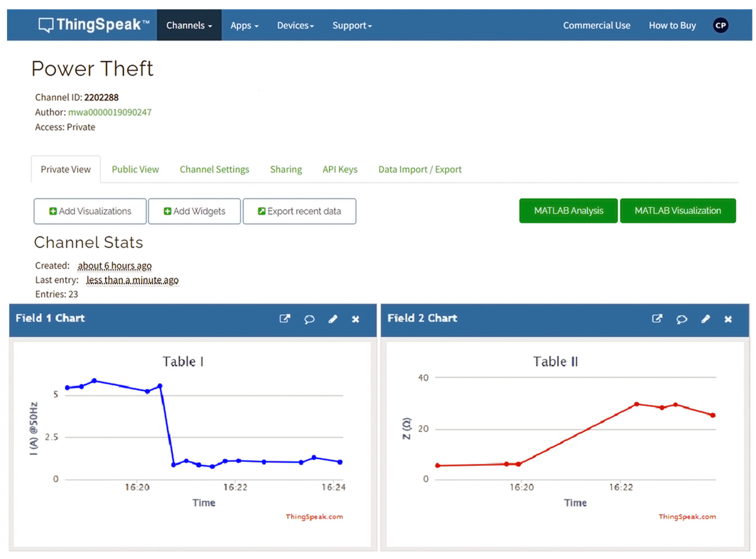Click the Add Visualizations button
Image resolution: width=756 pixels, height=559 pixels.
(x=90, y=211)
